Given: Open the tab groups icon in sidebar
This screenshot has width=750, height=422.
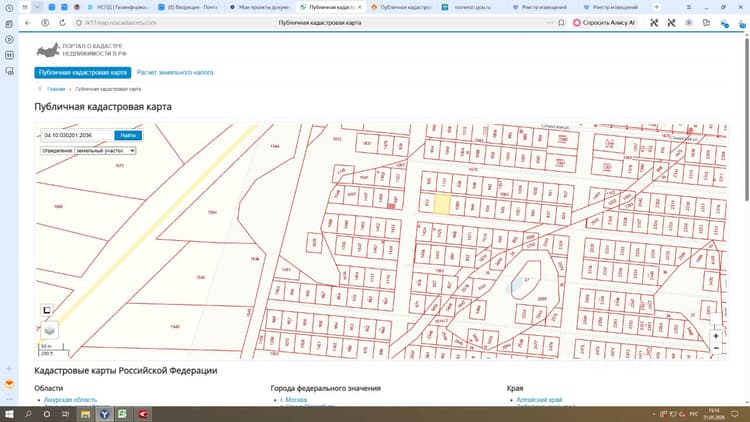Looking at the screenshot, I should (9, 24).
